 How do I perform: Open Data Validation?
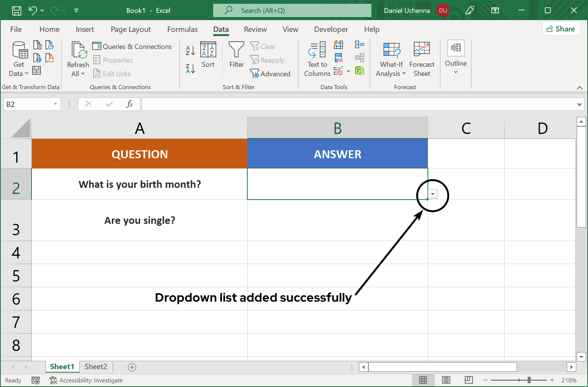click(x=338, y=71)
